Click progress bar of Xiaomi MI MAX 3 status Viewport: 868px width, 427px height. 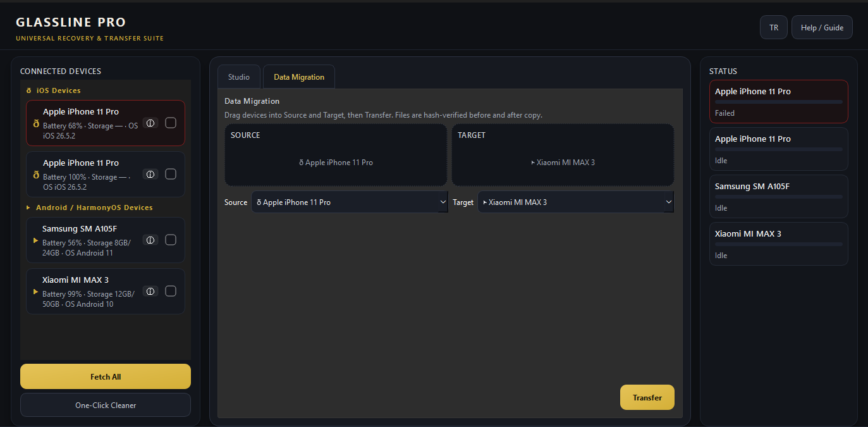coord(779,244)
